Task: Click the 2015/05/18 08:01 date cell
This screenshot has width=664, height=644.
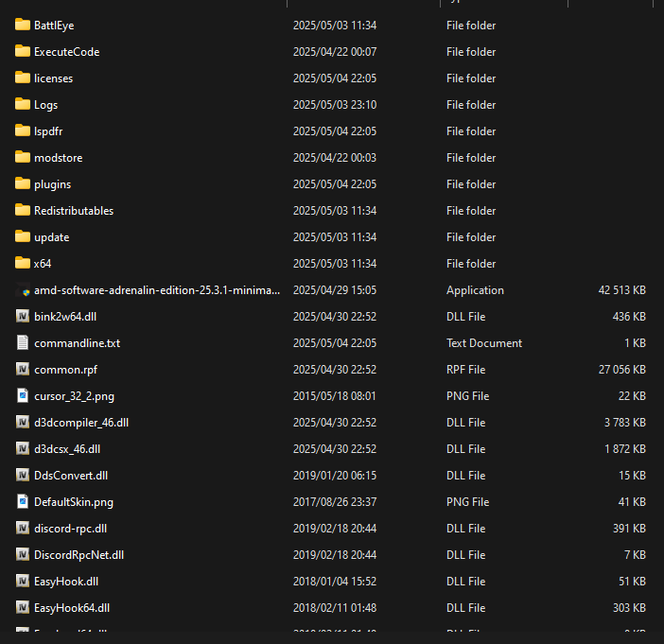Action: tap(335, 396)
